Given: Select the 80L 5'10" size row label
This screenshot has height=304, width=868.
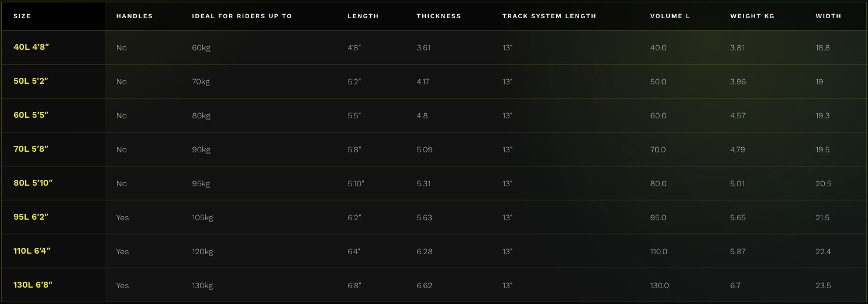Looking at the screenshot, I should tap(33, 183).
